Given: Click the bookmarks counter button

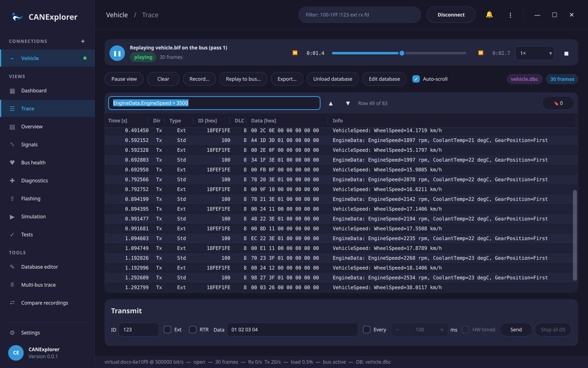Looking at the screenshot, I should 558,103.
